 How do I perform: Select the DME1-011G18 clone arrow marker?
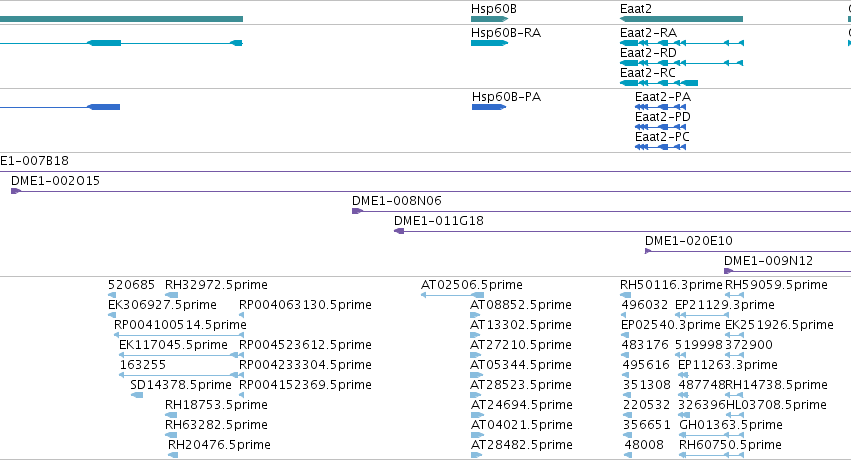[x=399, y=231]
